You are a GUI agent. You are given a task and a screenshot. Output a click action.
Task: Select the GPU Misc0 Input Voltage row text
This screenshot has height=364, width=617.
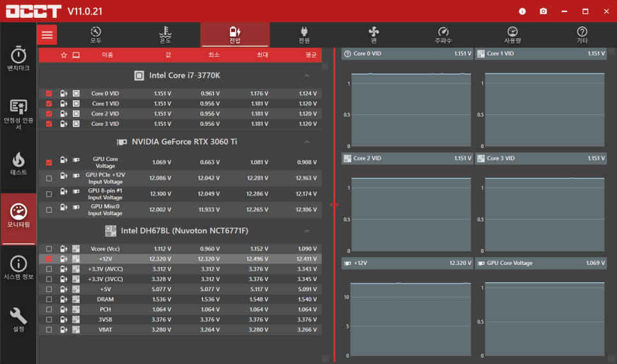(105, 209)
